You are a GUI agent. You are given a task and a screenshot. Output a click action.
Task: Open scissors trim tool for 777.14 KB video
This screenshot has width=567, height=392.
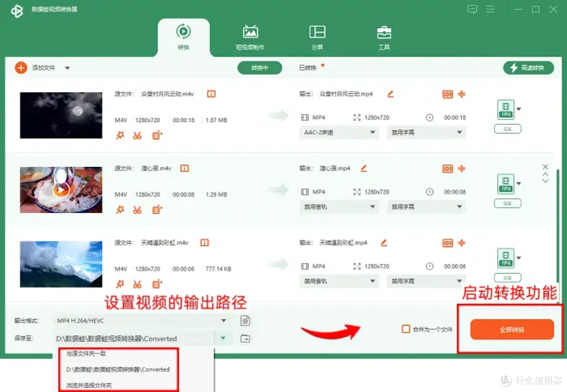137,284
